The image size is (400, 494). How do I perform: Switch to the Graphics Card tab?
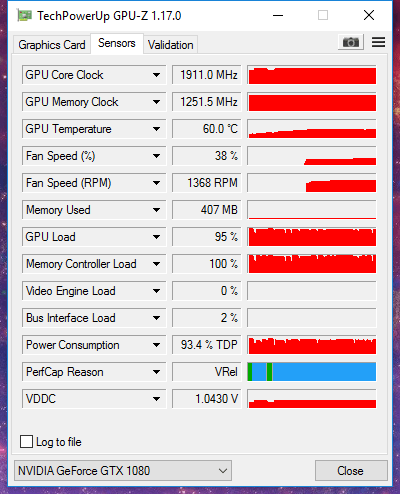point(52,45)
